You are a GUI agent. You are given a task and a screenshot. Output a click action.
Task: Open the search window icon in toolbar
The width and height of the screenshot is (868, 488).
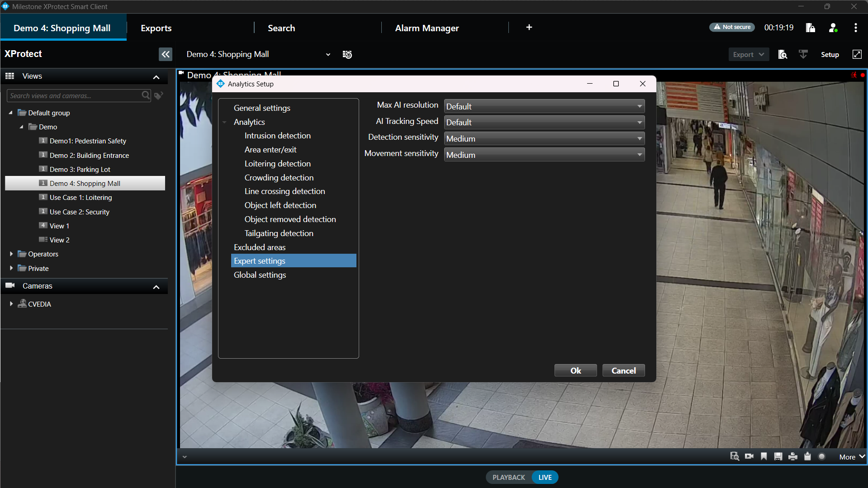click(783, 54)
